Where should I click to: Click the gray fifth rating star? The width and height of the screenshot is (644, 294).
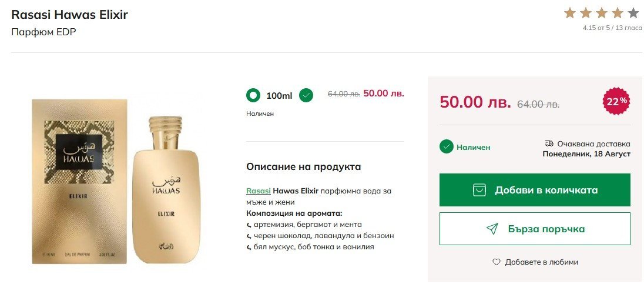pyautogui.click(x=633, y=13)
